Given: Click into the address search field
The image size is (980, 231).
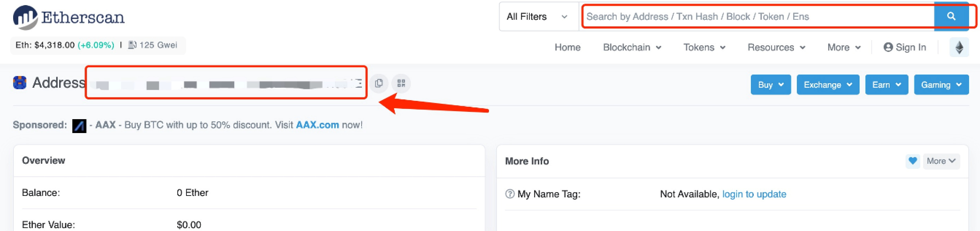Looking at the screenshot, I should pyautogui.click(x=757, y=17).
